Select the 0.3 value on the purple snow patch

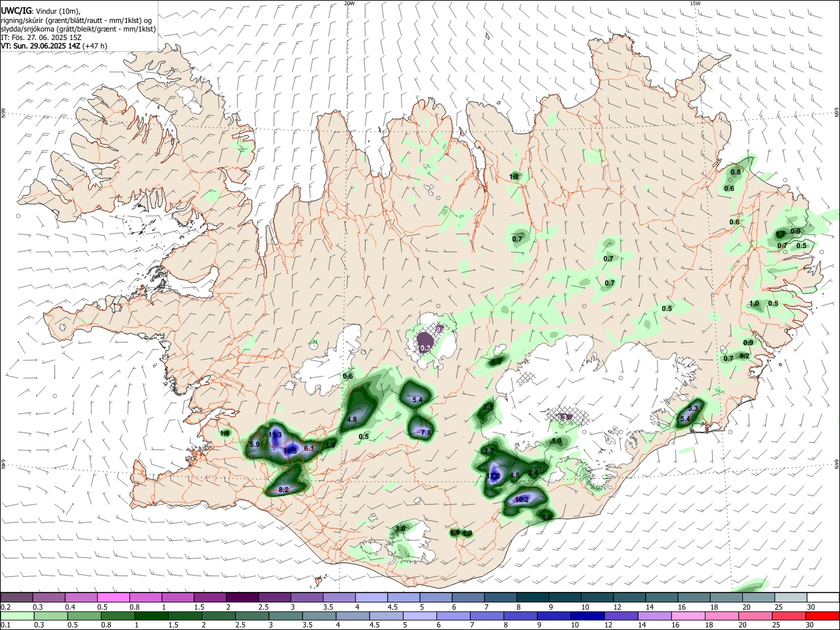click(x=425, y=348)
